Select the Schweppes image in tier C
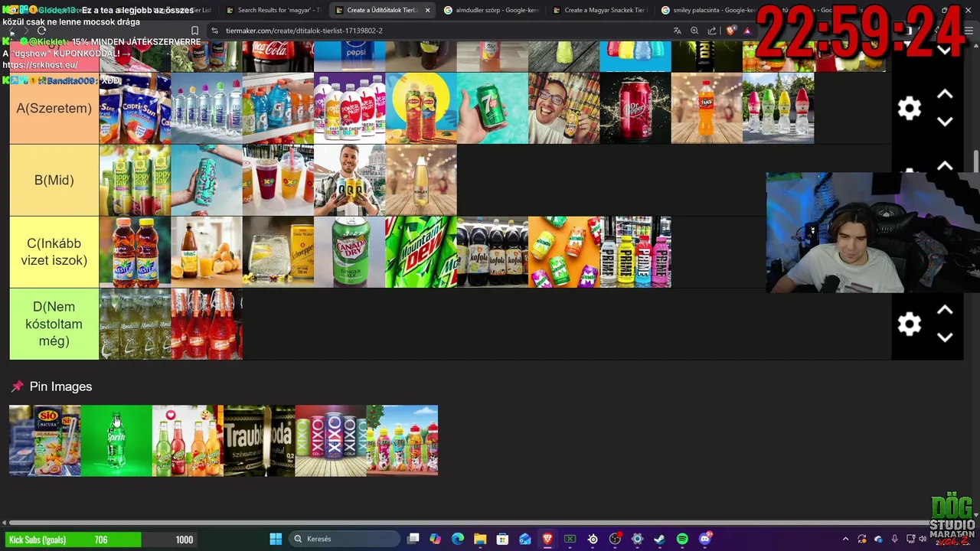The height and width of the screenshot is (551, 980). click(x=278, y=253)
